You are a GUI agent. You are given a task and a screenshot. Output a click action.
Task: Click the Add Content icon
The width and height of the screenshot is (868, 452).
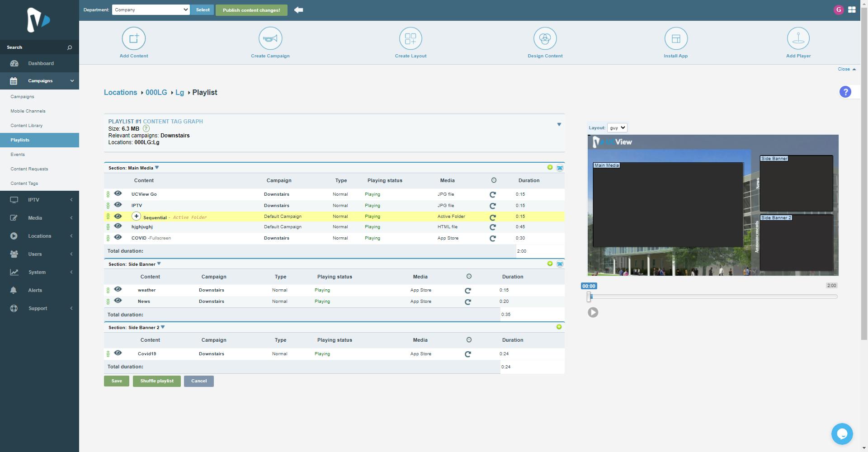(x=134, y=38)
